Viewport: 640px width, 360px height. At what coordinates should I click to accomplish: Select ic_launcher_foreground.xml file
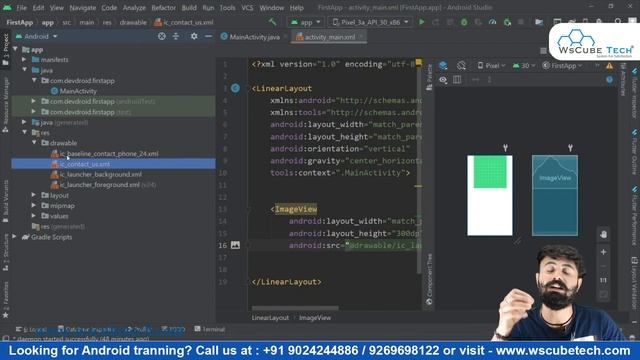[x=100, y=185]
